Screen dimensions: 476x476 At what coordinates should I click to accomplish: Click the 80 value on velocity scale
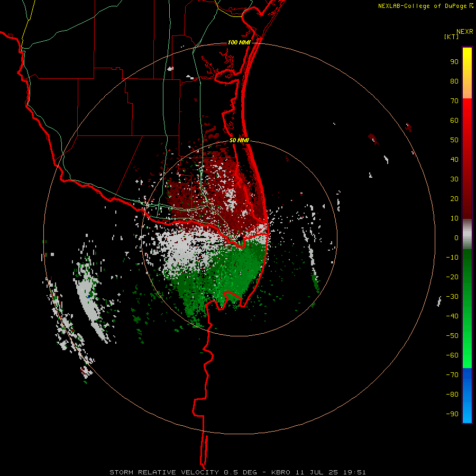click(x=454, y=81)
